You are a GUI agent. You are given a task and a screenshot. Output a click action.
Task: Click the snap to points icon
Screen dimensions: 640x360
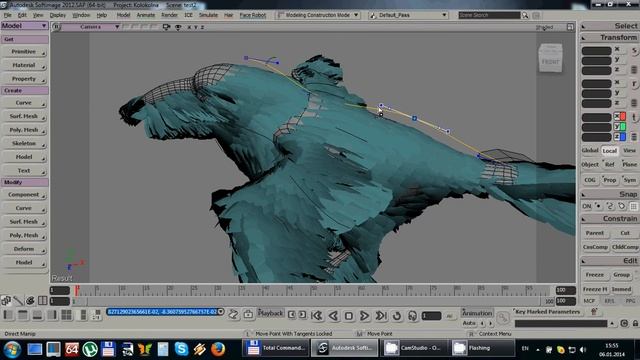tap(598, 206)
